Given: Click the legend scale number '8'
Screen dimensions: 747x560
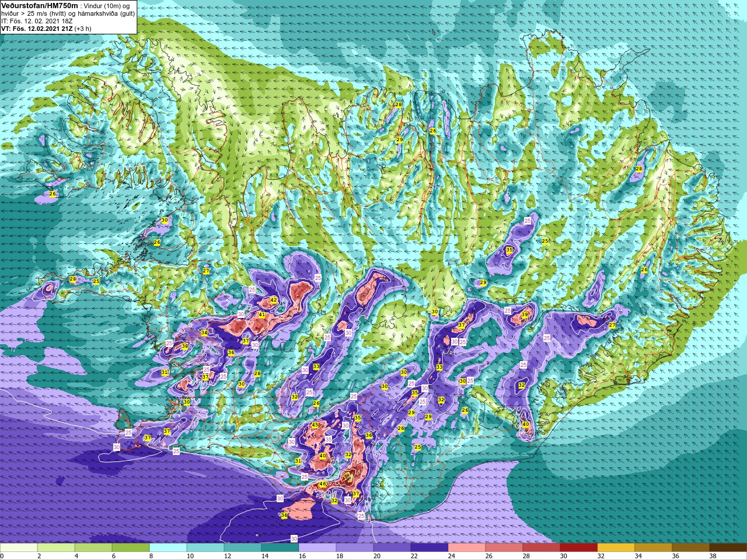Looking at the screenshot, I should [151, 556].
